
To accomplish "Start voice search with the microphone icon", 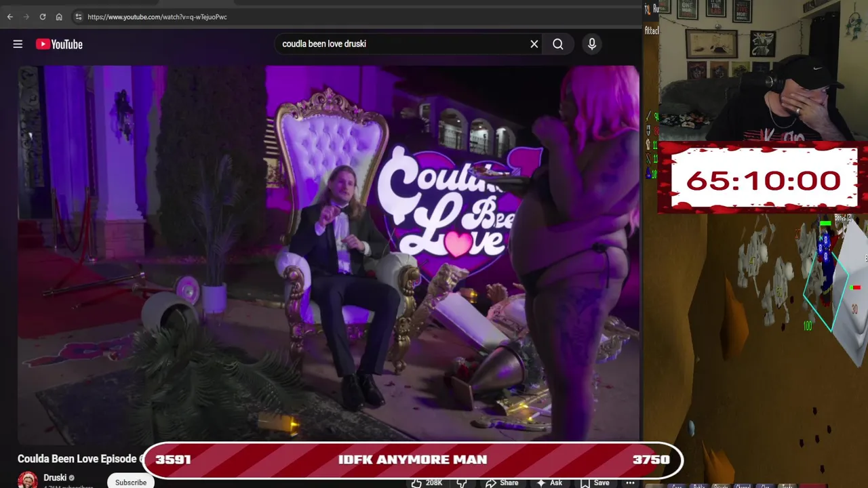I will click(x=592, y=44).
